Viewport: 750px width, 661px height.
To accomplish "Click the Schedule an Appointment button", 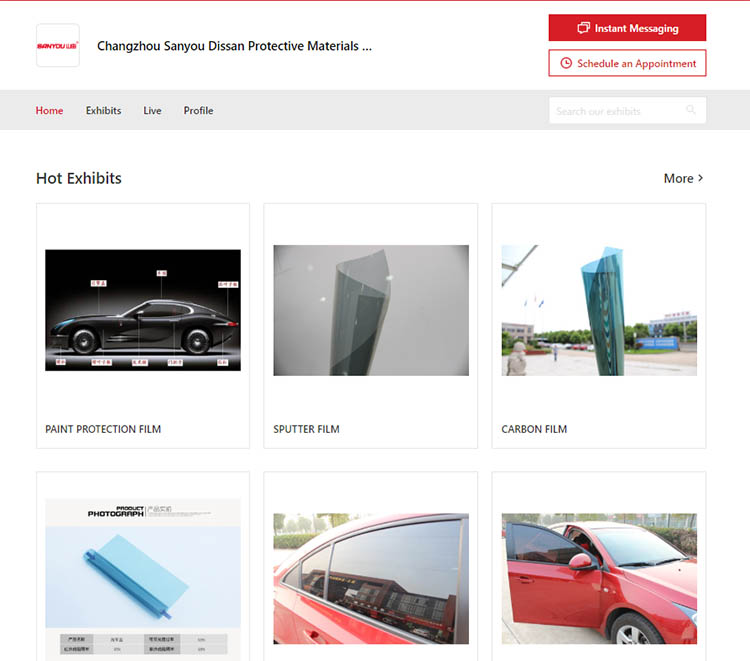I will point(627,63).
